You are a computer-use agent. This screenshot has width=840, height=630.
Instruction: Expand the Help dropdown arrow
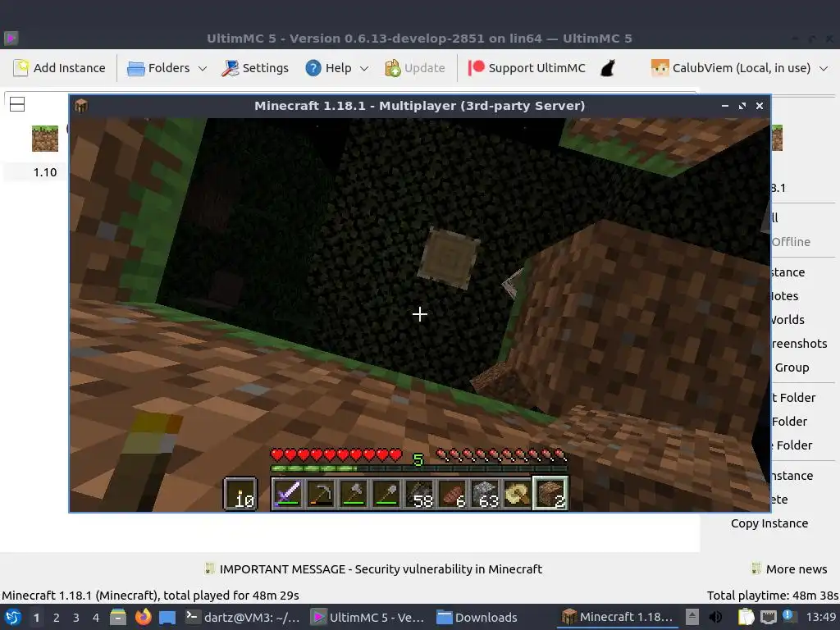pos(364,69)
